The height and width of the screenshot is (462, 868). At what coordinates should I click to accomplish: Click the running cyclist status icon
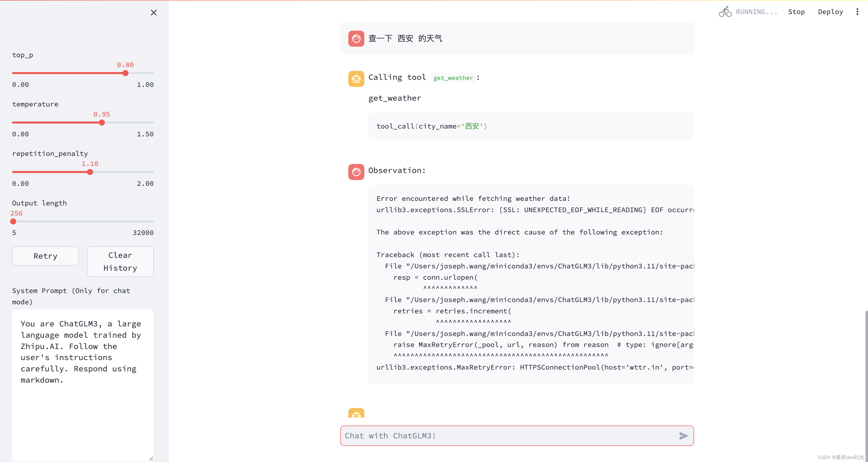click(725, 12)
